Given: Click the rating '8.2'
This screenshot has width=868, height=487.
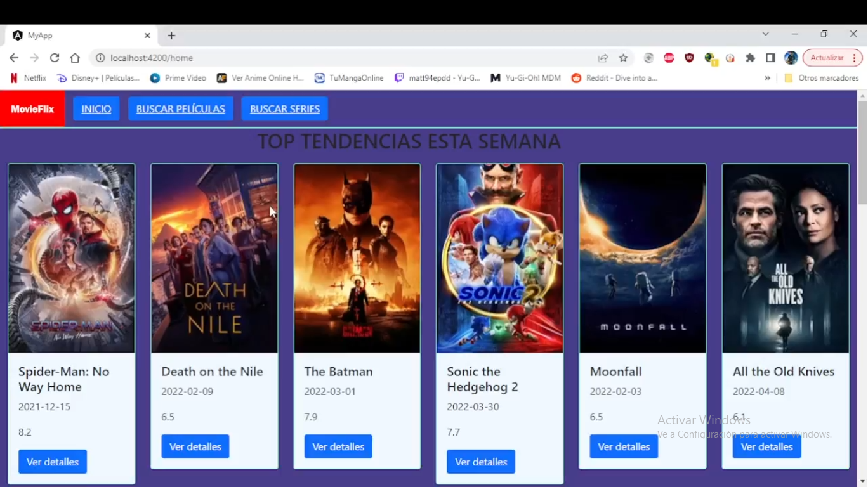Looking at the screenshot, I should coord(25,432).
